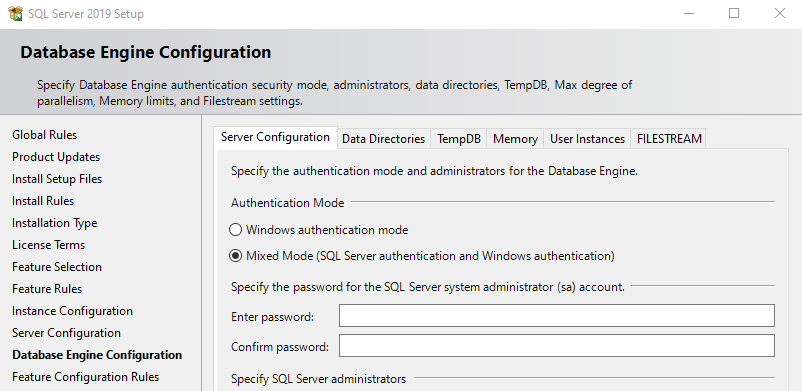Minimize the SQL Server 2019 Setup window
Screen dimensions: 802x391
(x=689, y=13)
